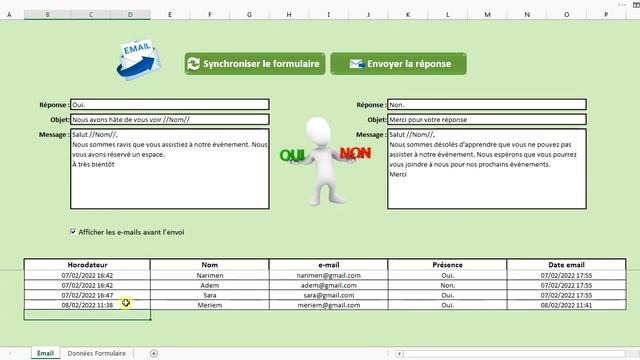Select cell with name Meriem
This screenshot has width=640, height=360.
(210, 305)
